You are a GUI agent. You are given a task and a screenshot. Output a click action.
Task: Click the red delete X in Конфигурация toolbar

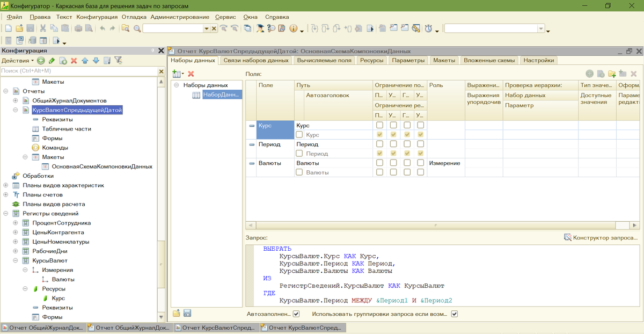(74, 61)
